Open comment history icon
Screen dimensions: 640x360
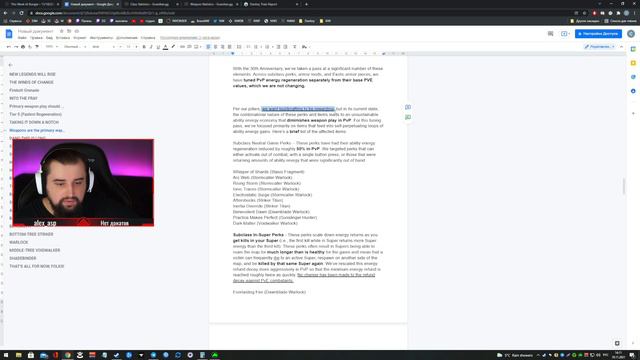(x=550, y=34)
